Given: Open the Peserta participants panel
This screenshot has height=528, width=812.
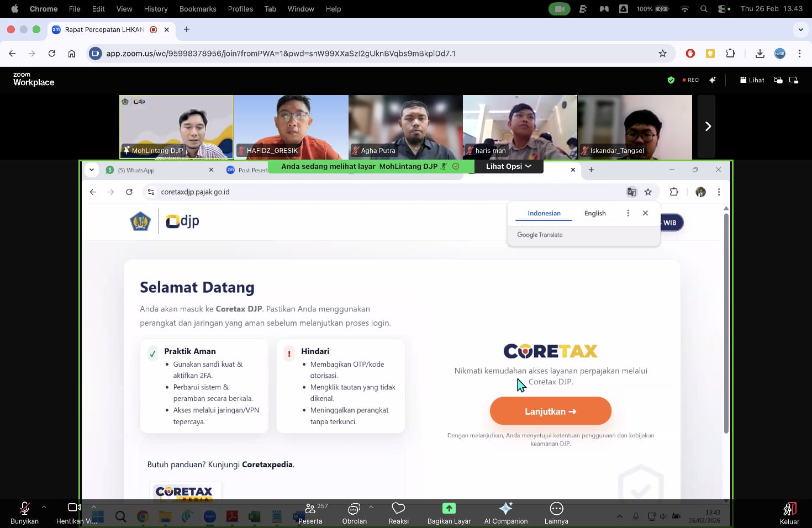Looking at the screenshot, I should tap(310, 513).
